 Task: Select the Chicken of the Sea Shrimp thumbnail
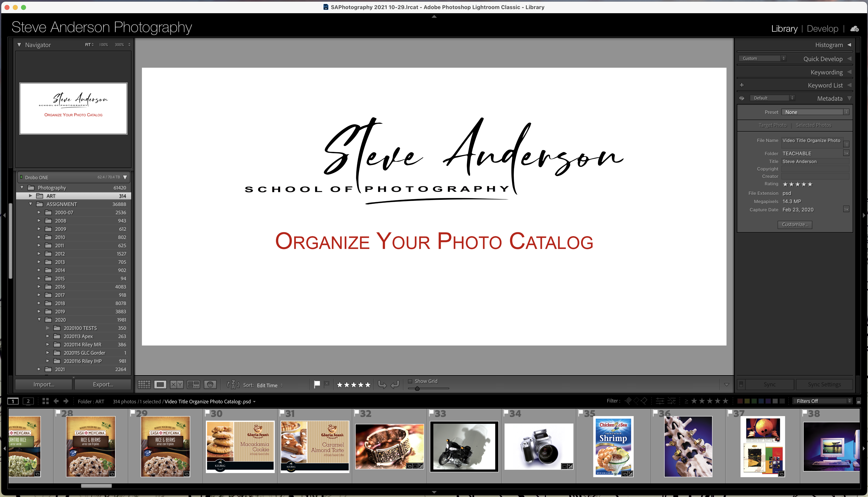click(x=613, y=446)
